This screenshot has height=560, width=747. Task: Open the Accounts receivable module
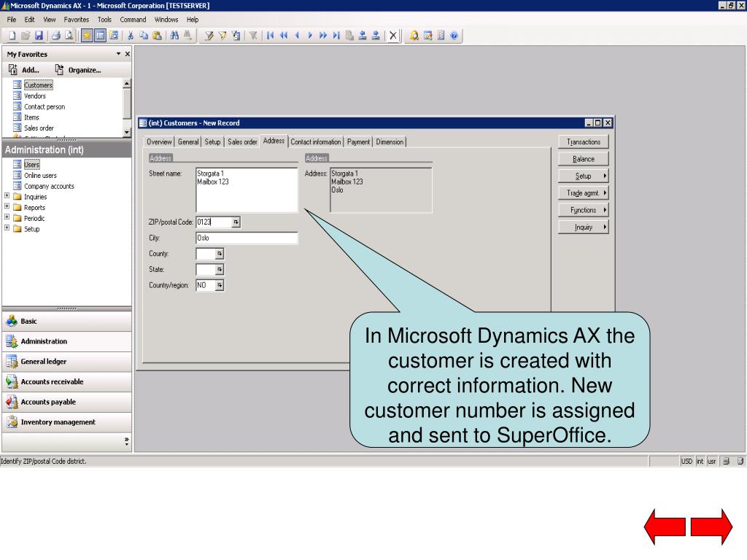(66, 382)
